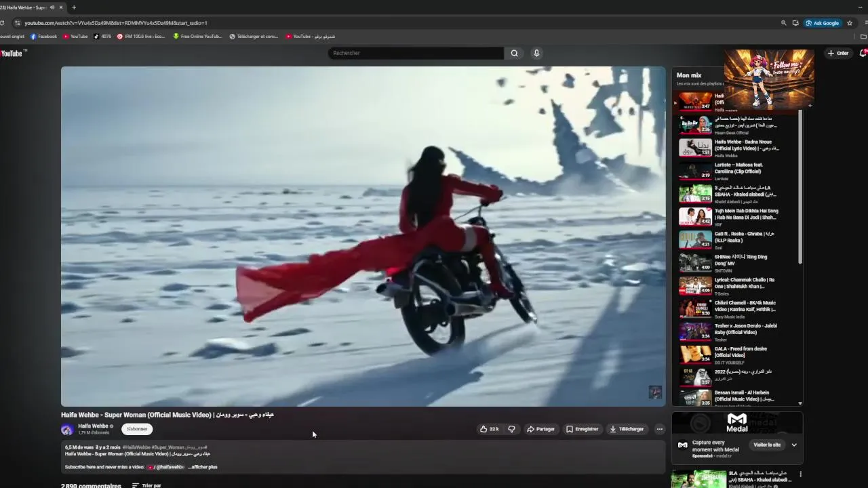The width and height of the screenshot is (868, 488).
Task: Open the Trier par sort dropdown
Action: 146,485
